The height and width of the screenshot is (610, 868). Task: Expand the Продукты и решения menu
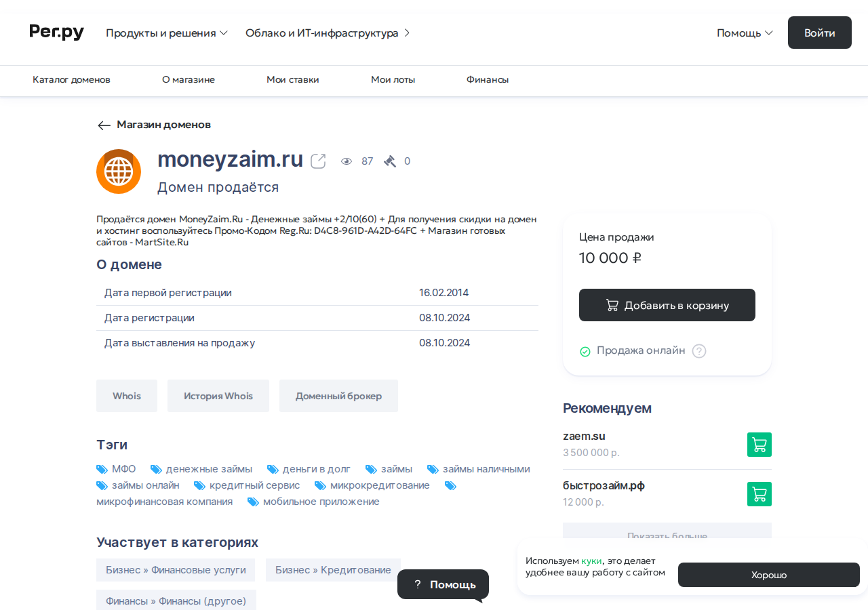pyautogui.click(x=167, y=33)
